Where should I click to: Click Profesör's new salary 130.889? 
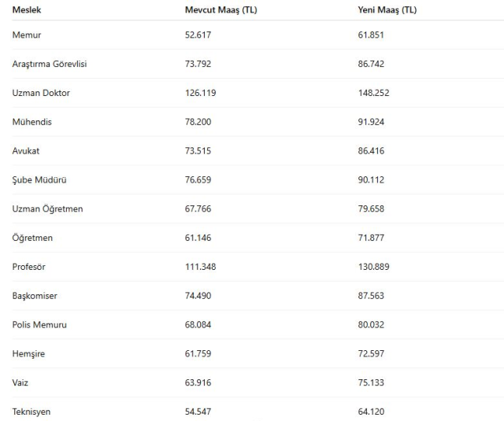[373, 267]
